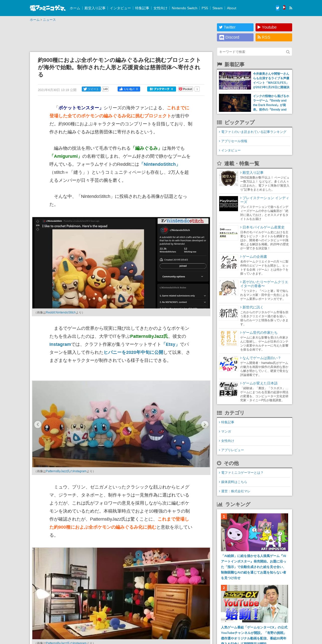Click the Discord sidebar button
Viewport: 322px width, 644px height.
235,37
